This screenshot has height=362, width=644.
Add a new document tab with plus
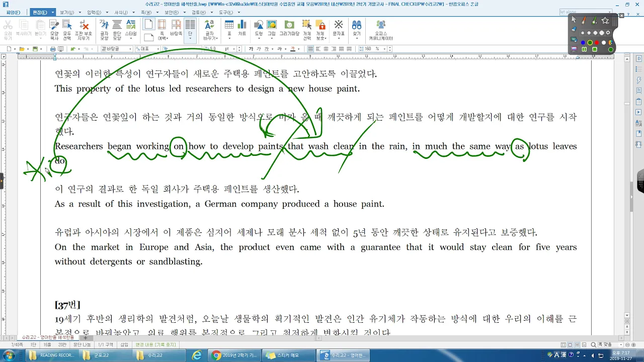pos(85,337)
